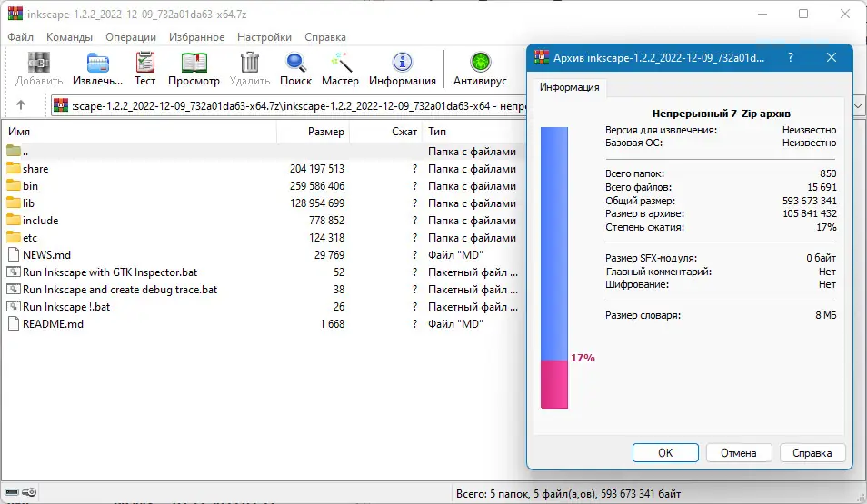Open the Настройки menu
Screen dimensions: 867x504
(x=264, y=37)
